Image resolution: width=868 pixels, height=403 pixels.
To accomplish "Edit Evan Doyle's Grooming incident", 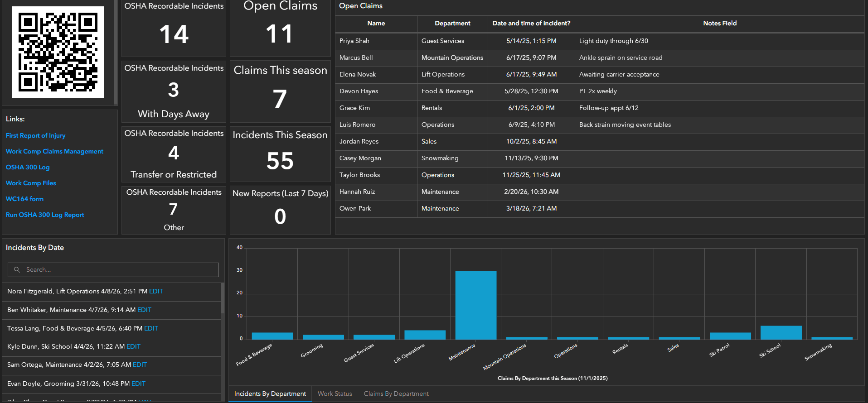I will coord(138,384).
